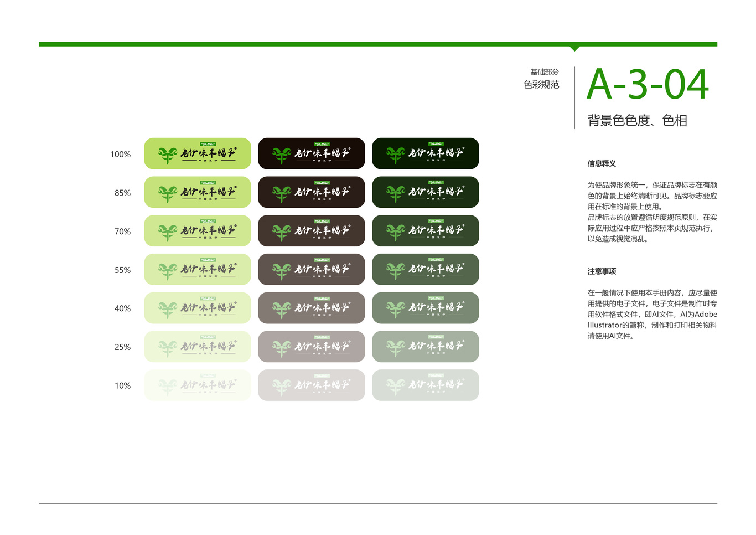Image resolution: width=756 pixels, height=535 pixels.
Task: Click the dark brown logo swatch at 100%
Action: 312,153
